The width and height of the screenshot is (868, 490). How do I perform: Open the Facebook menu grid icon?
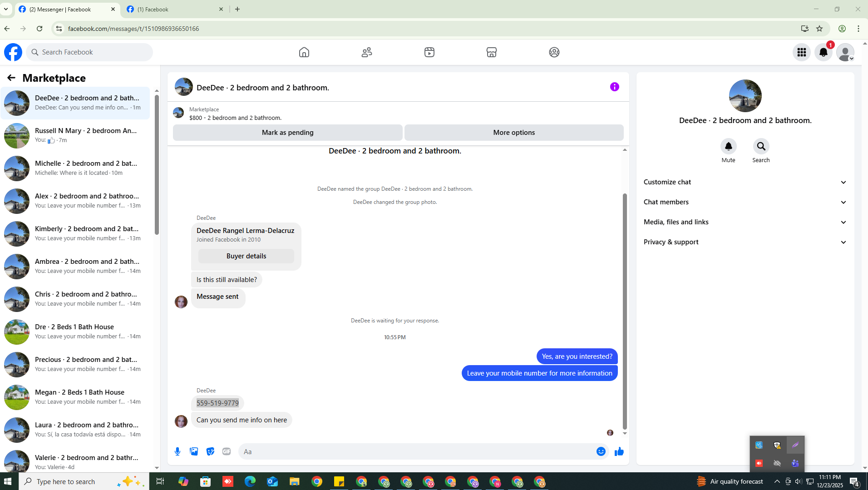(x=802, y=52)
